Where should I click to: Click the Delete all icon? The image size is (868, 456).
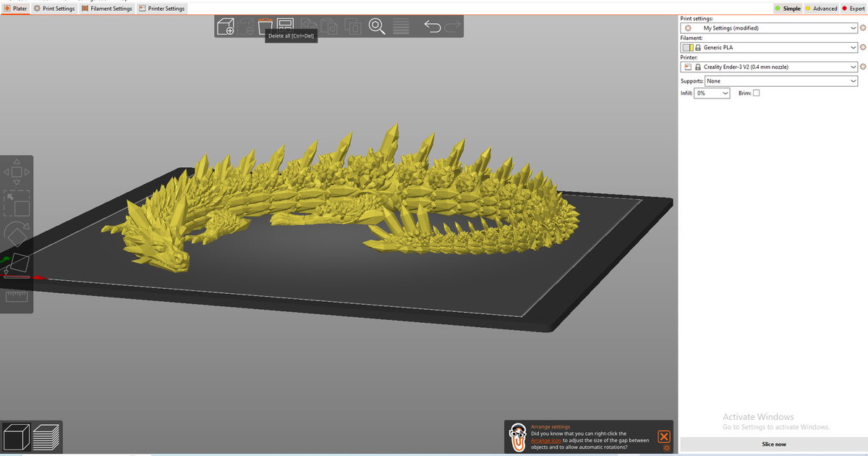point(265,26)
